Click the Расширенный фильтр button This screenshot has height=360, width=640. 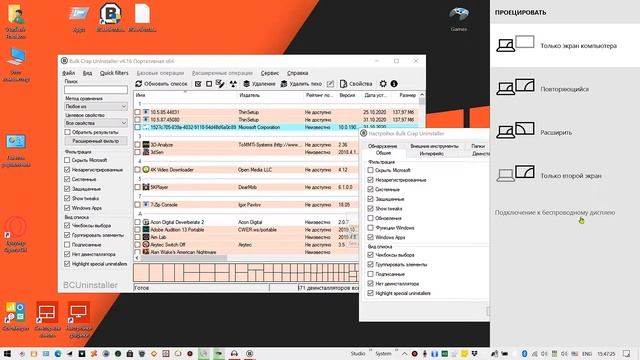[x=96, y=141]
